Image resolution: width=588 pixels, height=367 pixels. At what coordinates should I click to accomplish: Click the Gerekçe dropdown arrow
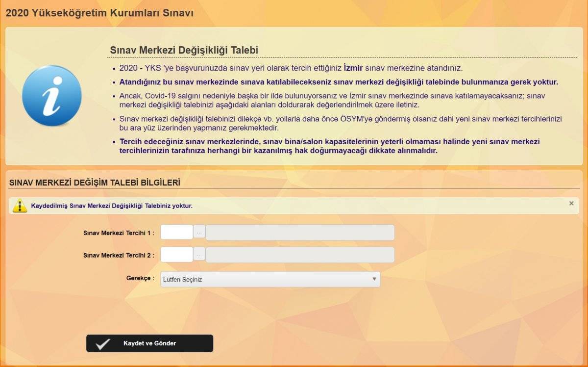(375, 279)
